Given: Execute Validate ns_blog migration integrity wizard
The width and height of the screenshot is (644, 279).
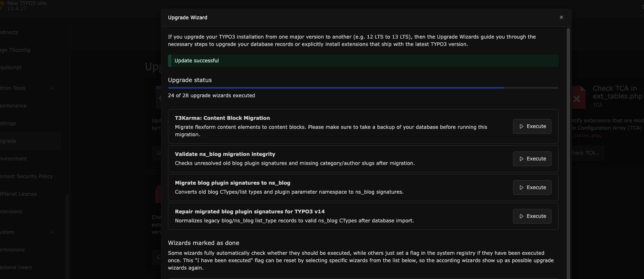Looking at the screenshot, I should [532, 159].
